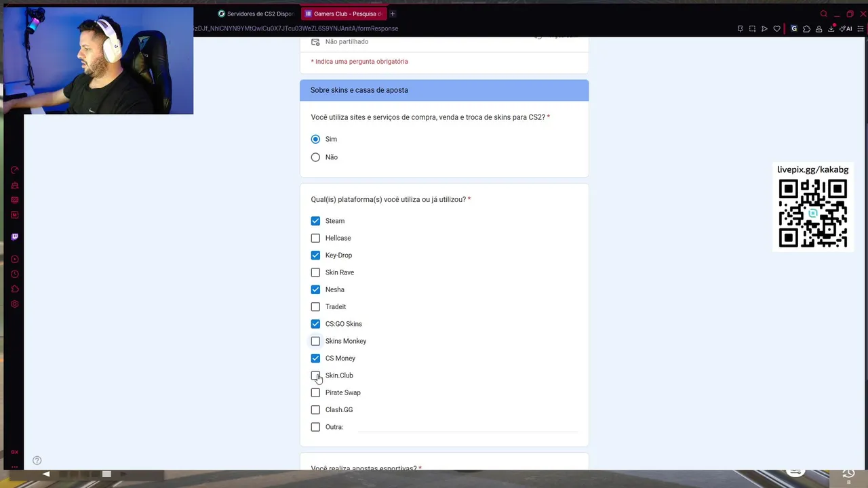Click the extensions cube in the toolbar
The width and height of the screenshot is (868, 488).
(x=806, y=28)
